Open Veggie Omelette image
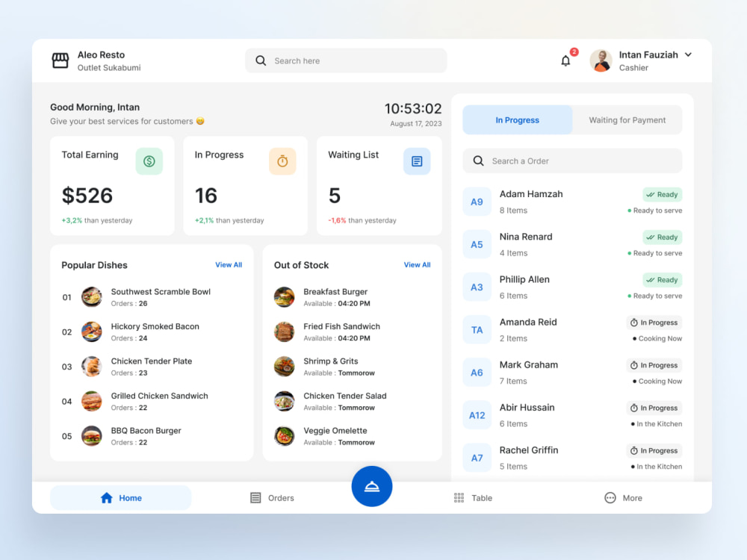Image resolution: width=747 pixels, height=560 pixels. 285,436
